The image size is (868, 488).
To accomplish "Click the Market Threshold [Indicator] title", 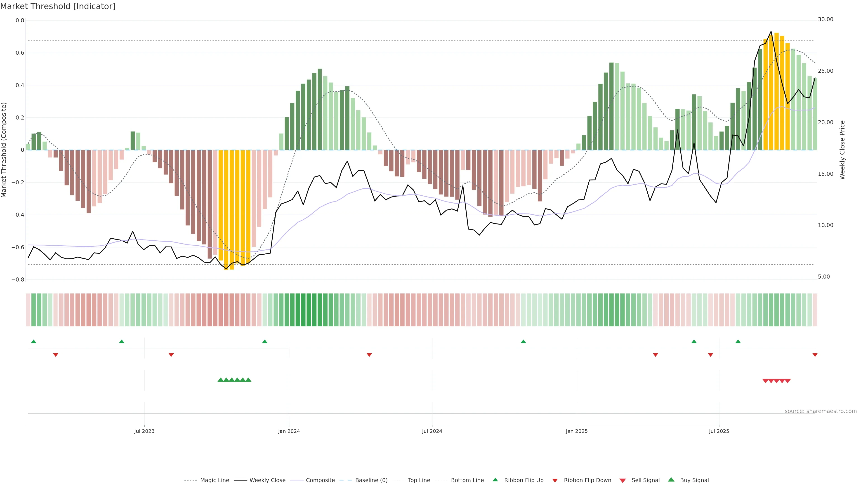I will click(58, 6).
